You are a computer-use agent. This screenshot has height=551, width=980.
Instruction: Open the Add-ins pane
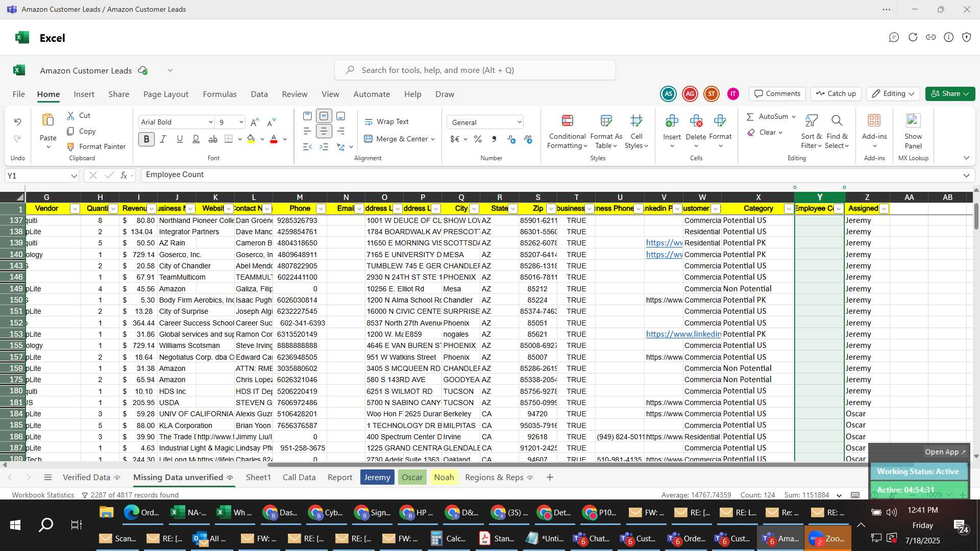tap(874, 131)
